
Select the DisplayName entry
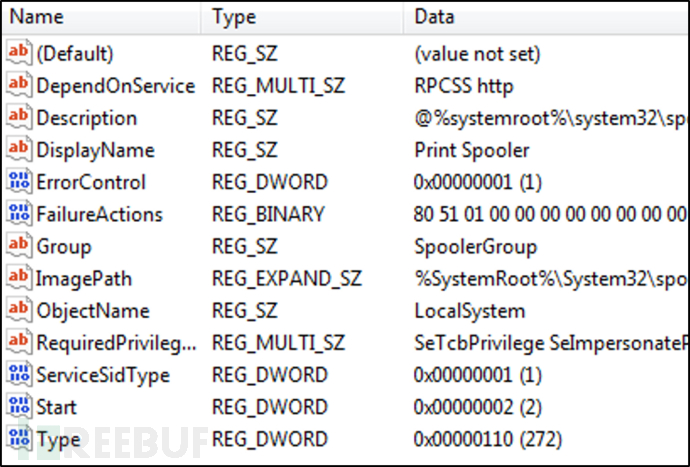point(95,150)
